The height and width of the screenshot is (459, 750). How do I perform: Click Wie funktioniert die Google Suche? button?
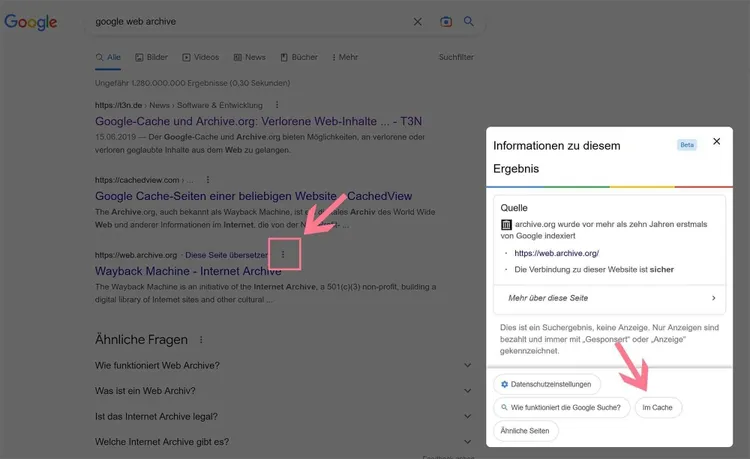click(562, 407)
